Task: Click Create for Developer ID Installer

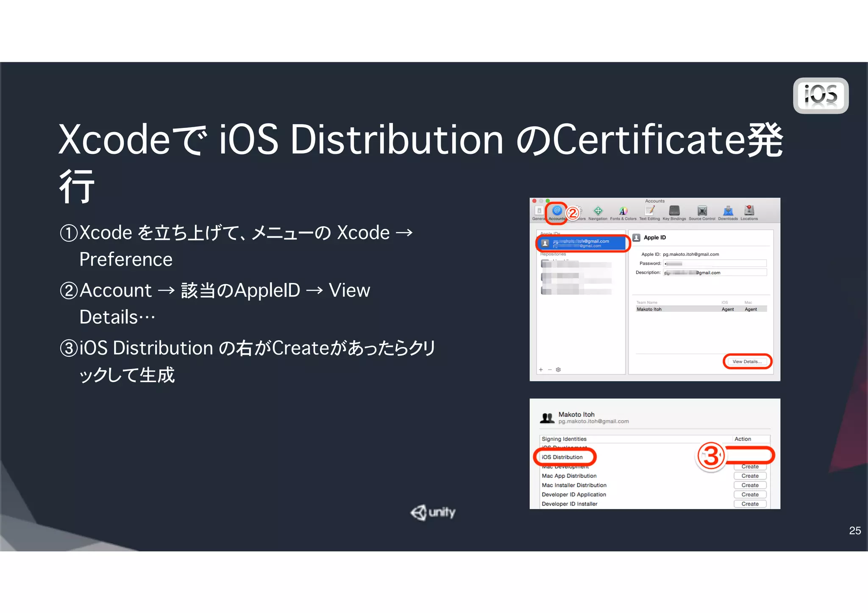Action: click(750, 504)
